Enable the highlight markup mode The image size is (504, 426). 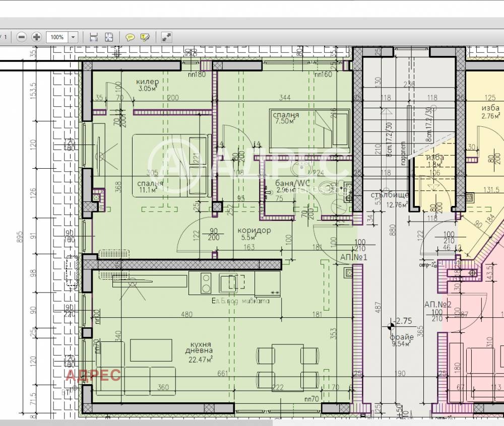[145, 37]
